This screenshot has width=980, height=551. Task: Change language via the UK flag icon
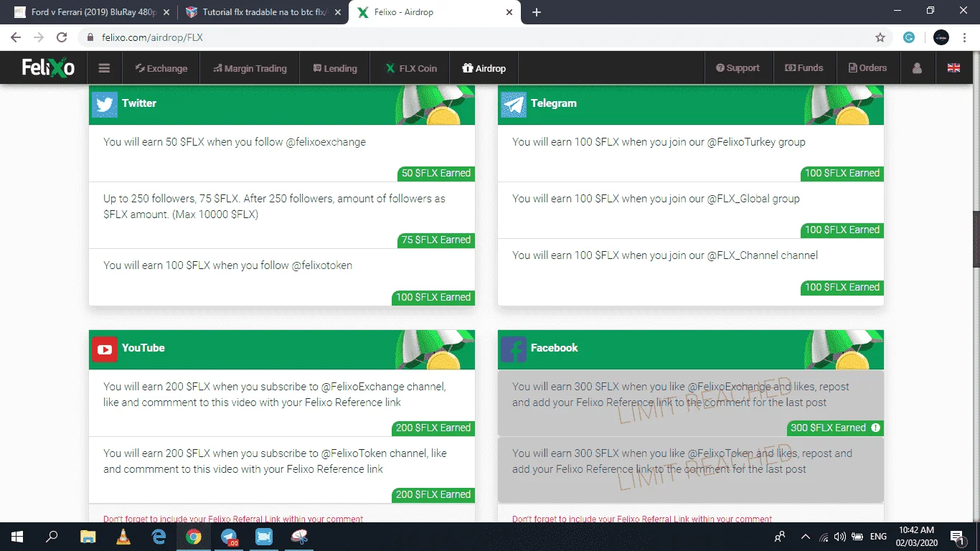coord(953,68)
